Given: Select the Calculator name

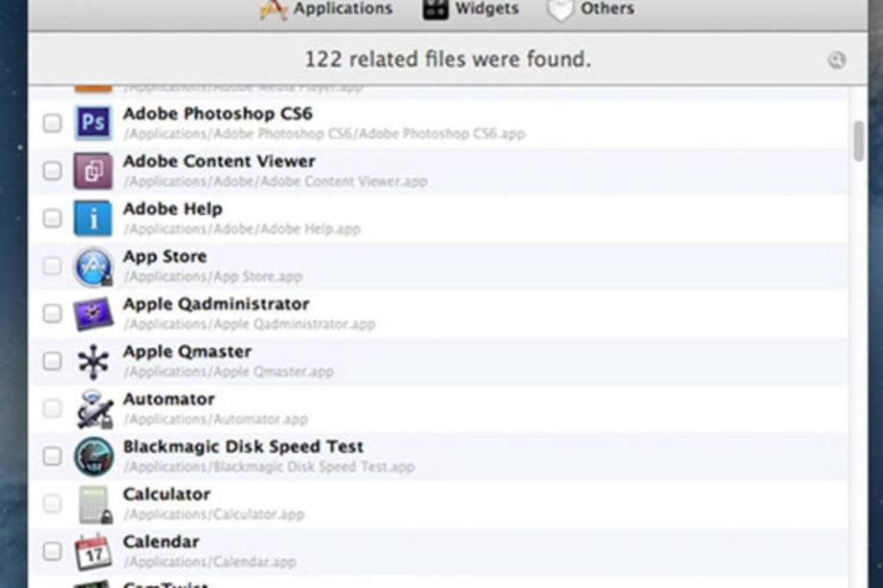Looking at the screenshot, I should coord(167,494).
